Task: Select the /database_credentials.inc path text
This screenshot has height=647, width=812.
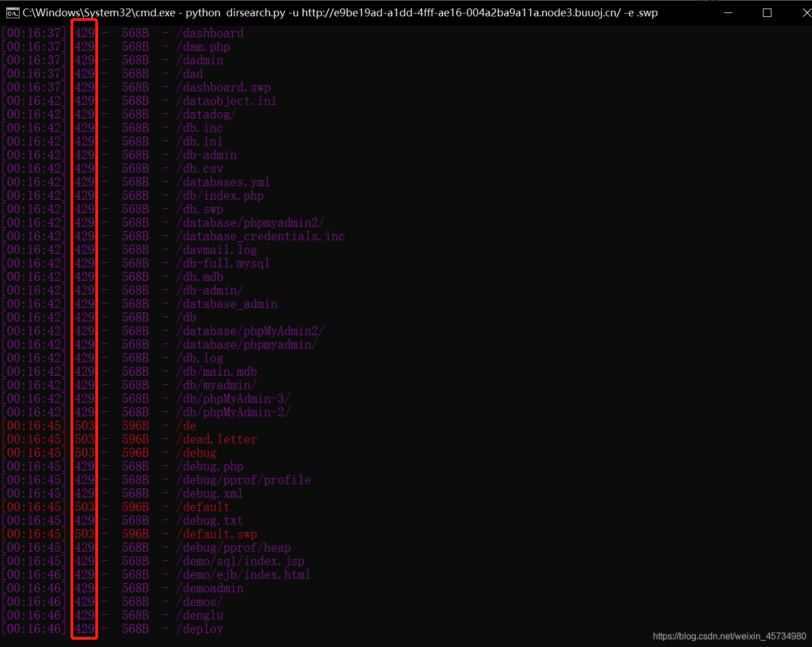Action: (261, 236)
